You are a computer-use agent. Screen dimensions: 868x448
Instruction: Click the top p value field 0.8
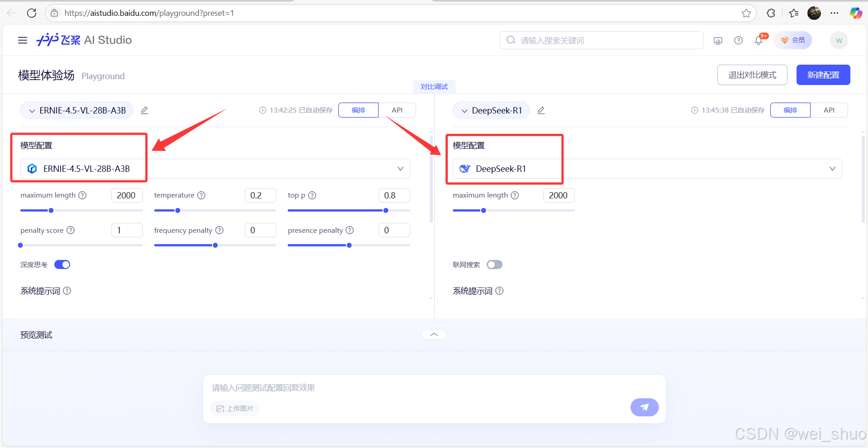click(394, 195)
